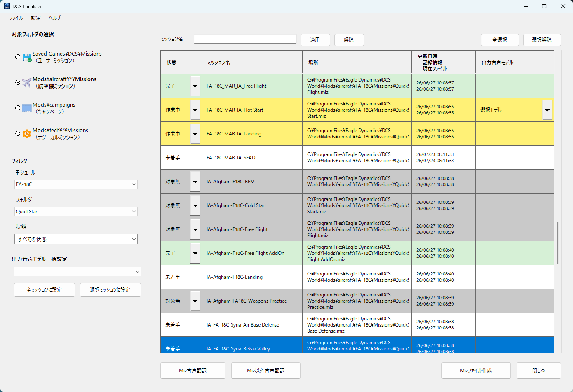This screenshot has height=392, width=573.
Task: Click the Mizファイル作成 button
Action: [476, 371]
